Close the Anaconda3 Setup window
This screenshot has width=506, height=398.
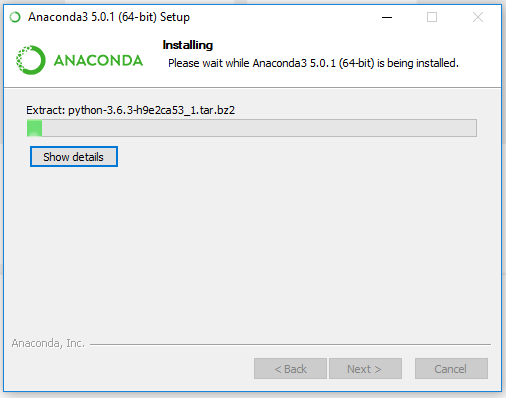coord(478,17)
